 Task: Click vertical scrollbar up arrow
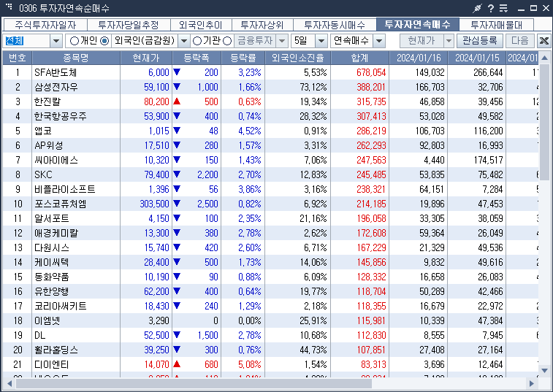[x=544, y=58]
